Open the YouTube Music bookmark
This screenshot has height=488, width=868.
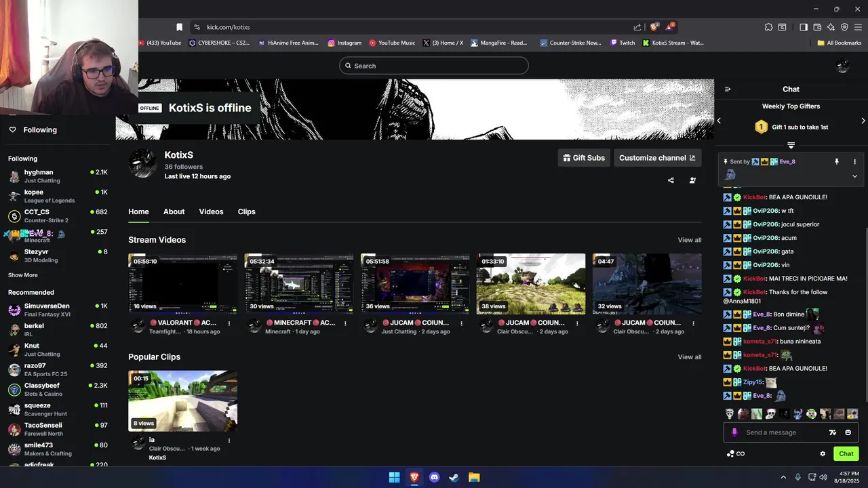[392, 43]
